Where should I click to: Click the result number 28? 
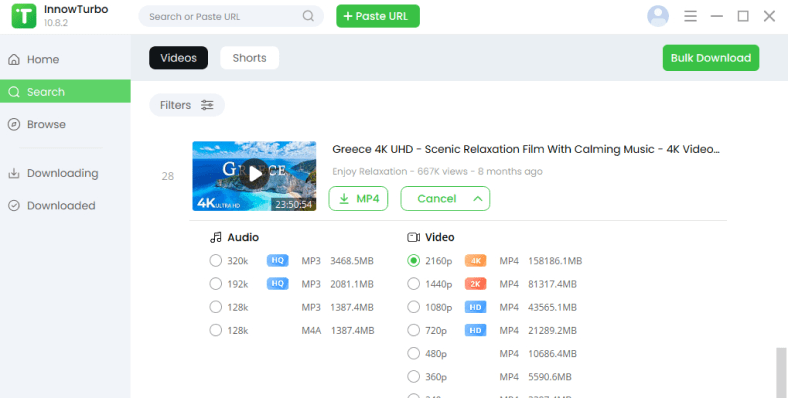(x=167, y=176)
